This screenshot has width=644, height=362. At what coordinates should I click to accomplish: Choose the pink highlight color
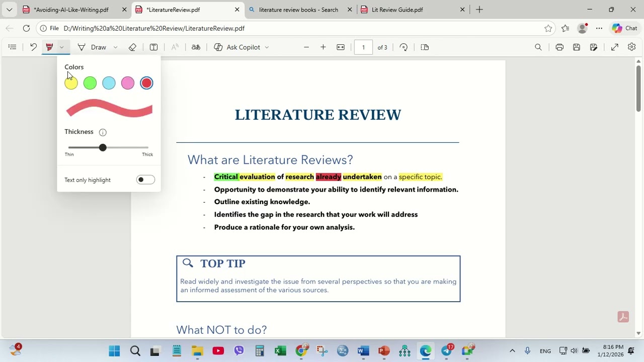(x=128, y=83)
